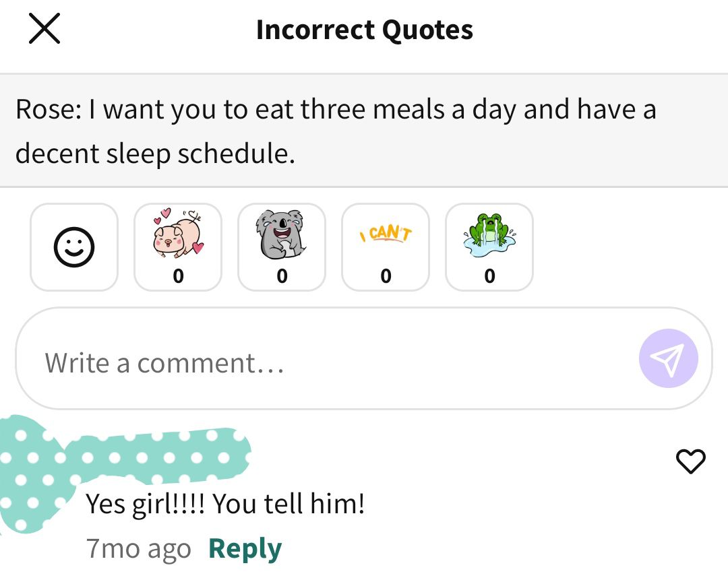React with the pig hearts sticker
The image size is (728, 584).
coord(178,247)
